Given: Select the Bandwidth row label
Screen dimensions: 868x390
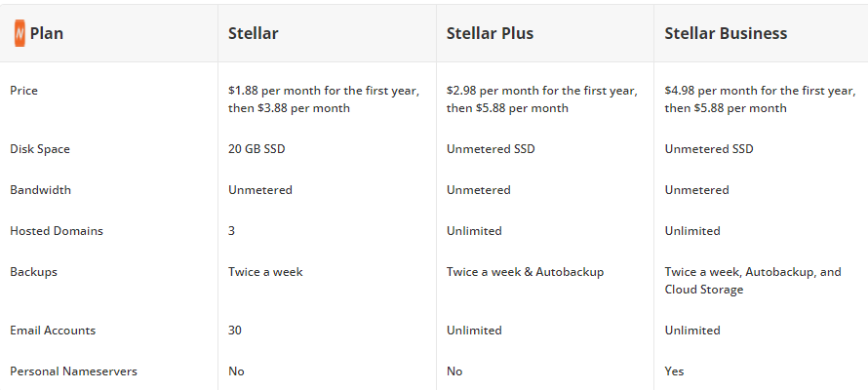Looking at the screenshot, I should [40, 190].
